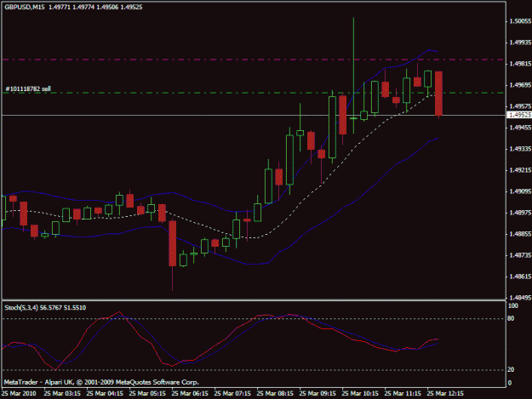Click the stochastic 20 level label
The image size is (532, 399).
click(x=511, y=369)
